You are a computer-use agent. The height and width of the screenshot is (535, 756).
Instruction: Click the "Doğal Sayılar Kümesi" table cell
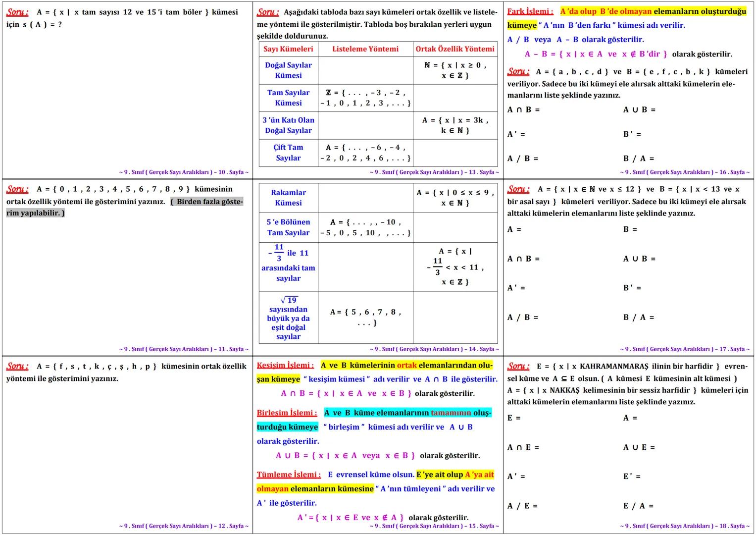click(289, 70)
